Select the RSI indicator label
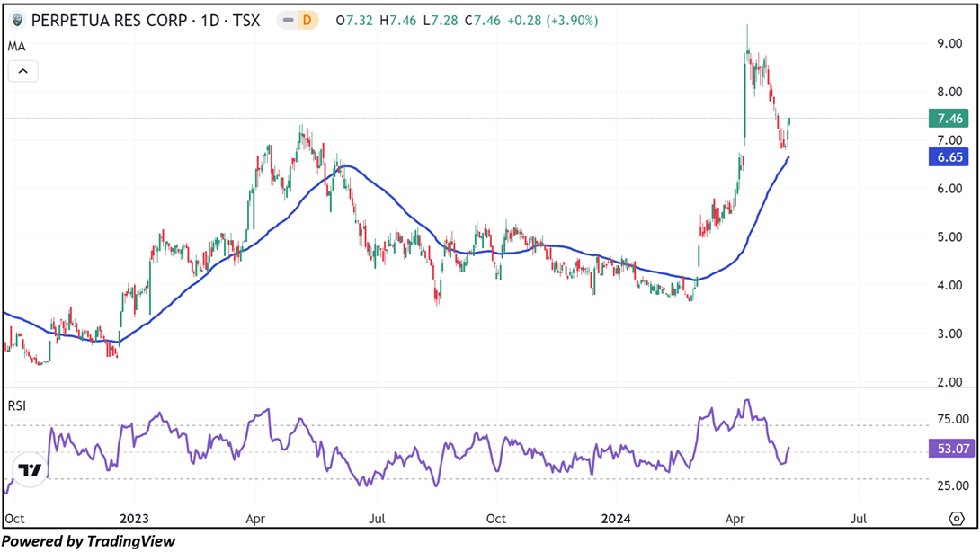 click(17, 405)
